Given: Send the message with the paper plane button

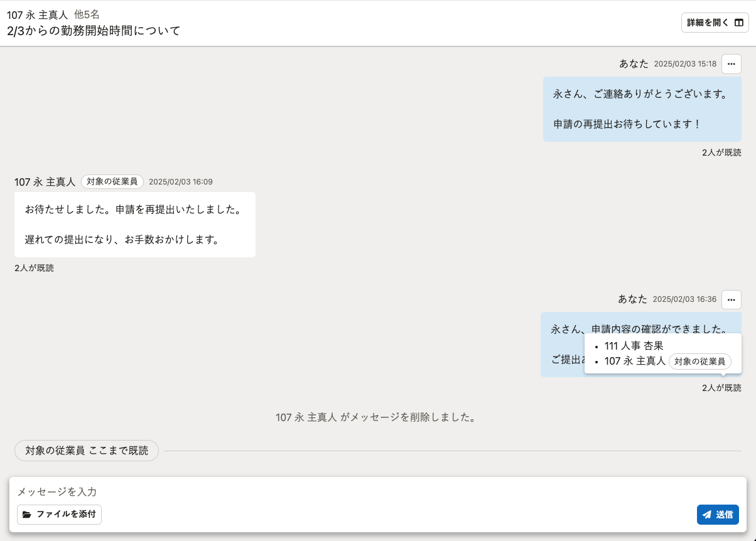Looking at the screenshot, I should click(718, 515).
